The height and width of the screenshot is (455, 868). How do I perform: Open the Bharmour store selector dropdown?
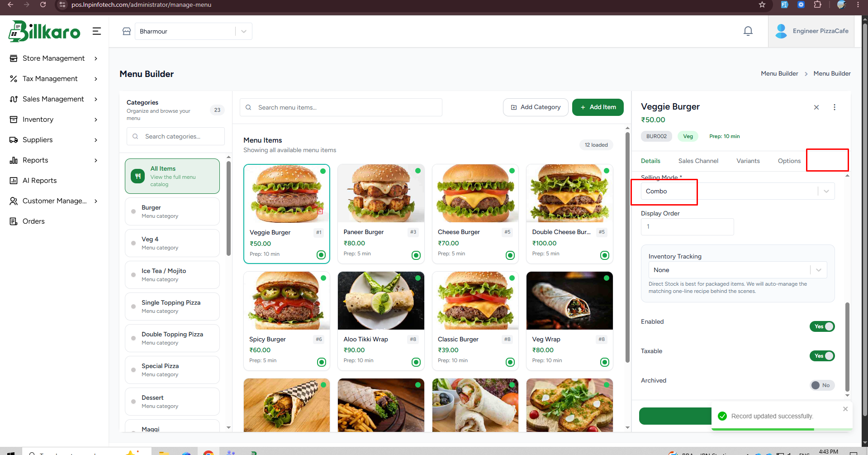194,31
